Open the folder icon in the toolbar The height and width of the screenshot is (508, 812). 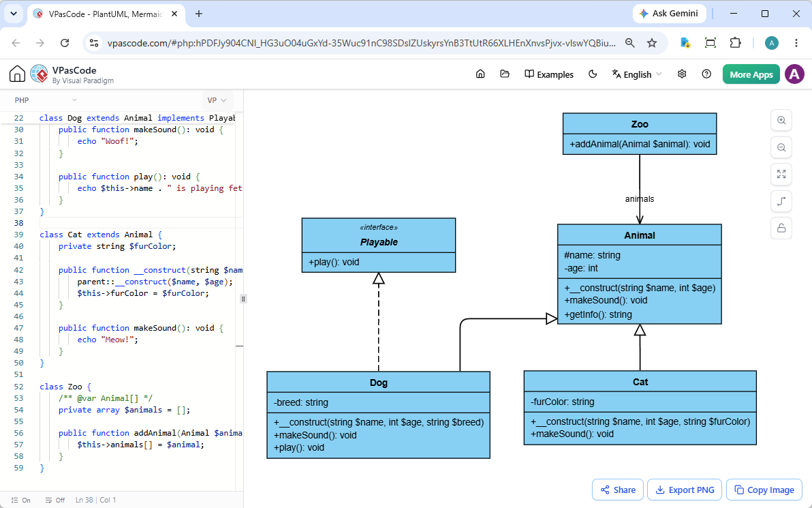click(x=505, y=74)
